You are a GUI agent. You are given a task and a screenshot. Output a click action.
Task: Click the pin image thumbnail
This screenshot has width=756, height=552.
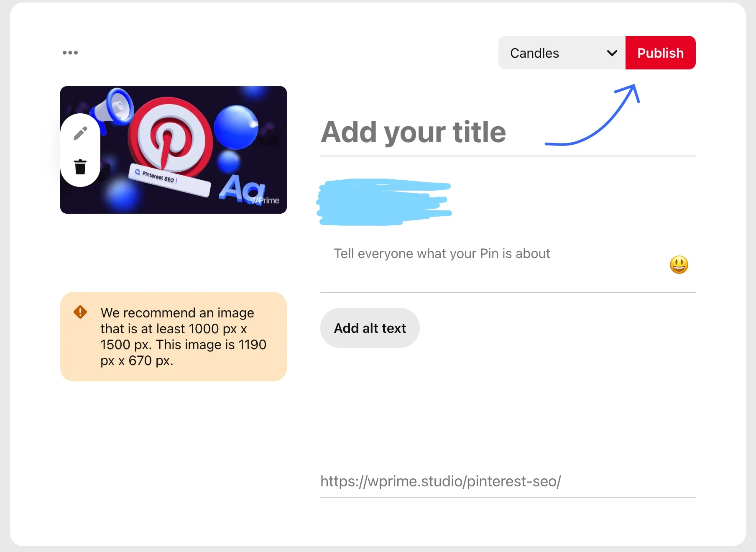pos(174,150)
